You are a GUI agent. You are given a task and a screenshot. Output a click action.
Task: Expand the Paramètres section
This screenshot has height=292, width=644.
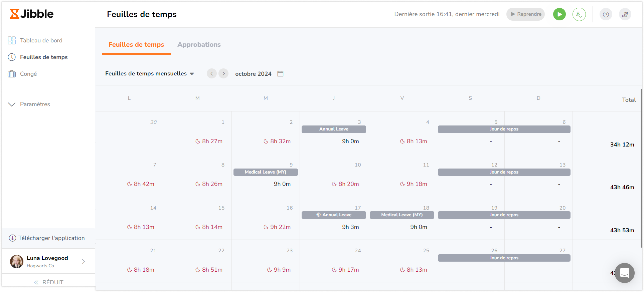[29, 104]
